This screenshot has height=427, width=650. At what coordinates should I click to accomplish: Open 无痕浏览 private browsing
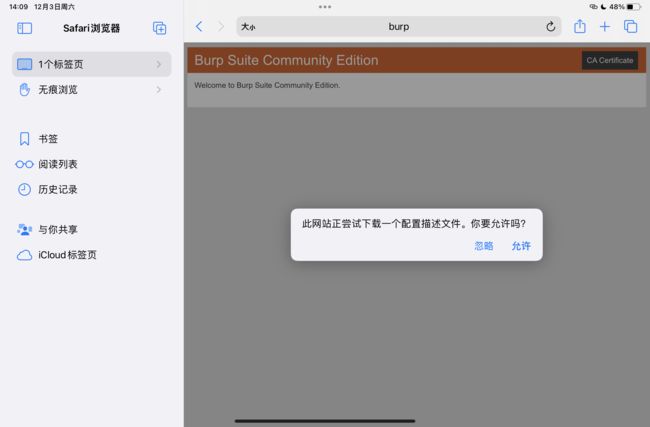[92, 90]
